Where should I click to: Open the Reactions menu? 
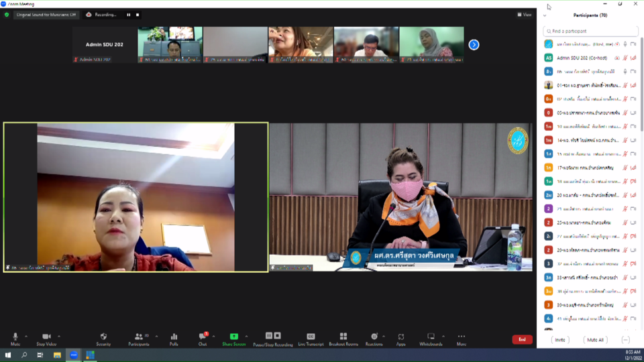point(374,339)
